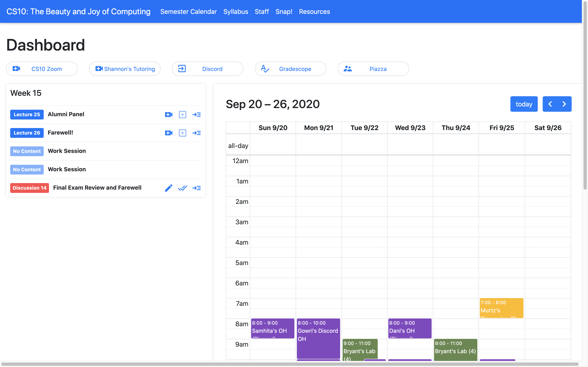Open Semester Calendar in navigation bar
Image resolution: width=588 pixels, height=367 pixels.
coord(188,12)
